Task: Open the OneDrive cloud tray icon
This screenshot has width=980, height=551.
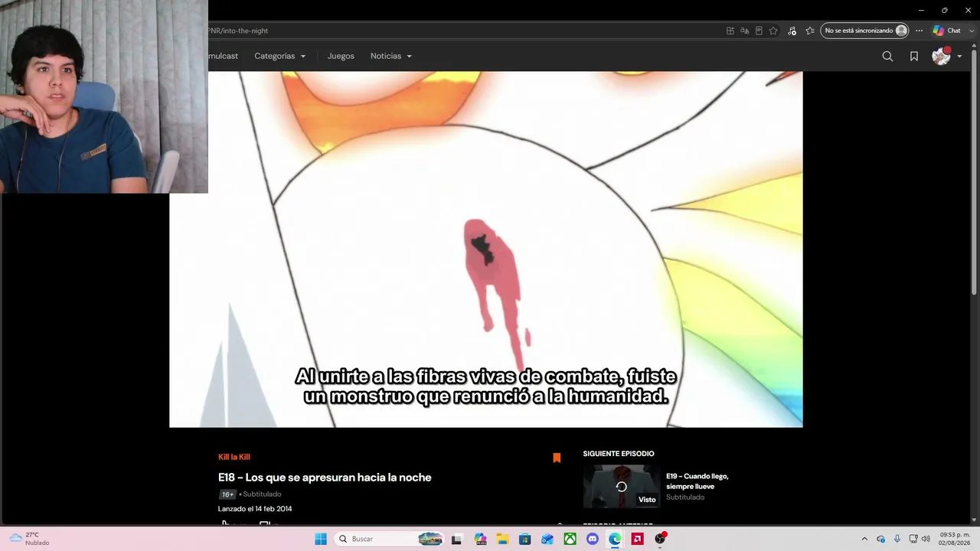Action: 881,539
